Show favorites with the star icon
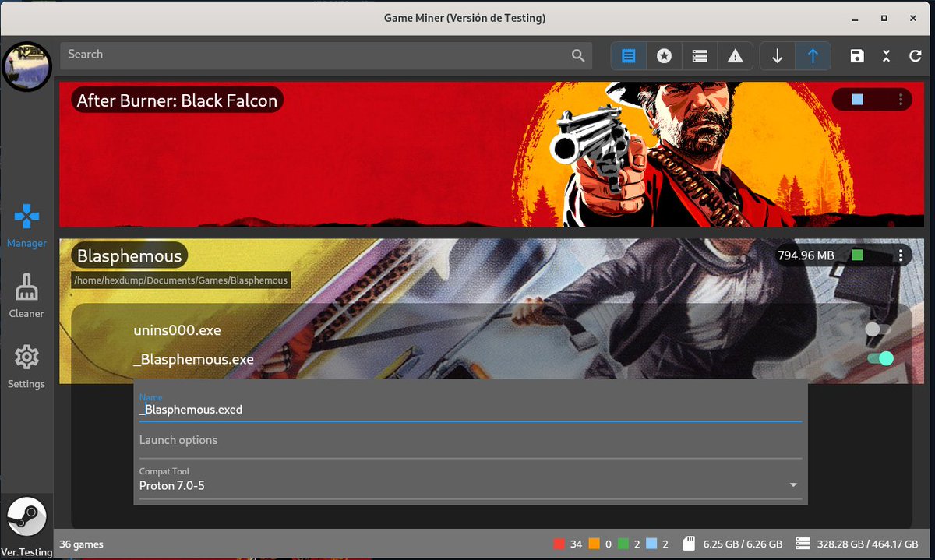Screen dimensions: 935x560 664,55
